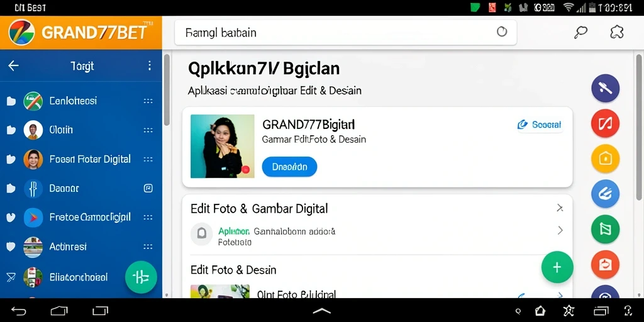Open the Cenlotreosi avatar icon
The width and height of the screenshot is (644, 322).
[33, 101]
